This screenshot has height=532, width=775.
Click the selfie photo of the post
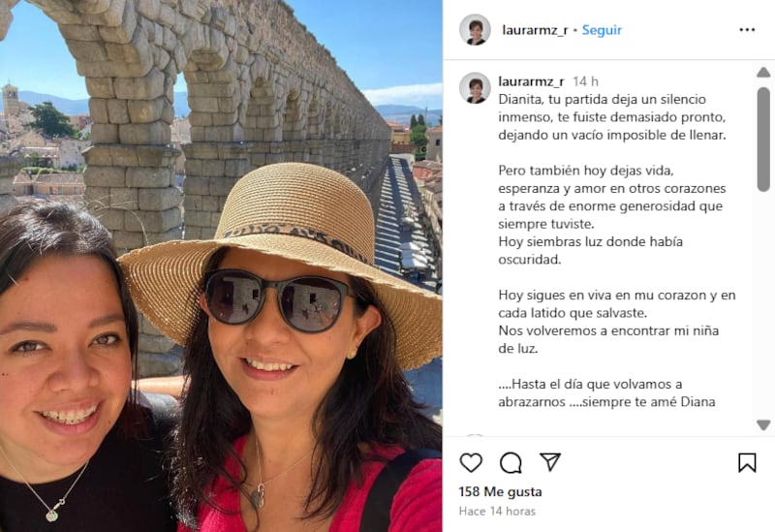click(x=221, y=266)
